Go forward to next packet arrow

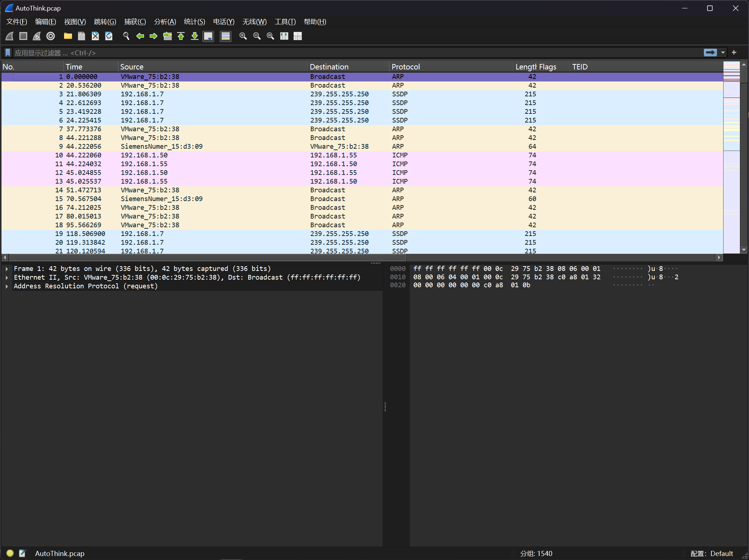[154, 36]
